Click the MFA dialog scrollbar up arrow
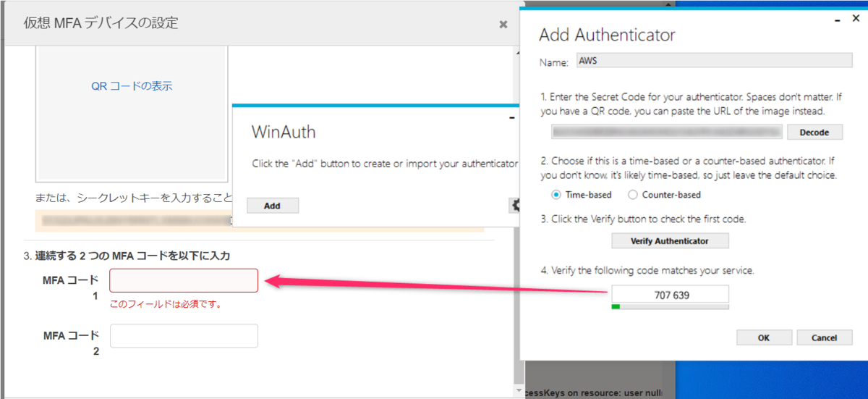This screenshot has width=868, height=399. click(x=517, y=52)
